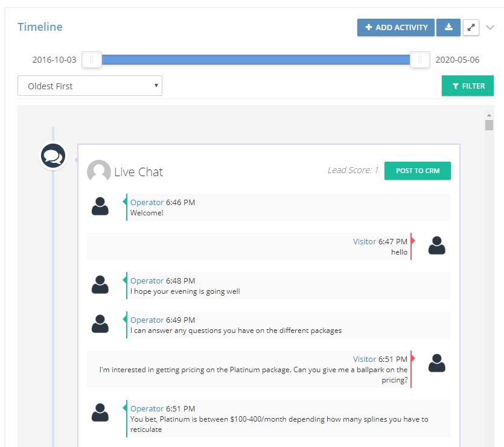The height and width of the screenshot is (447, 504).
Task: Click the Add Activity button
Action: [x=396, y=27]
